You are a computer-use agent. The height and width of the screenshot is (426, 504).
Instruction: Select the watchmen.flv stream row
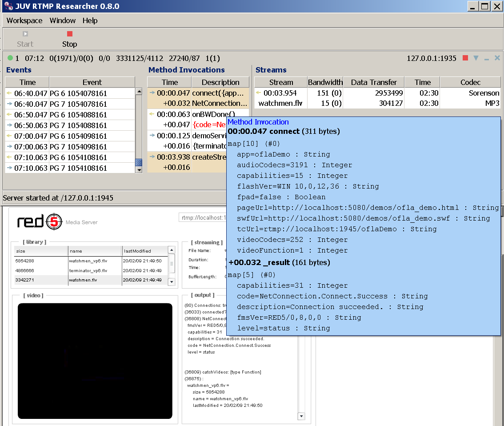coord(377,103)
